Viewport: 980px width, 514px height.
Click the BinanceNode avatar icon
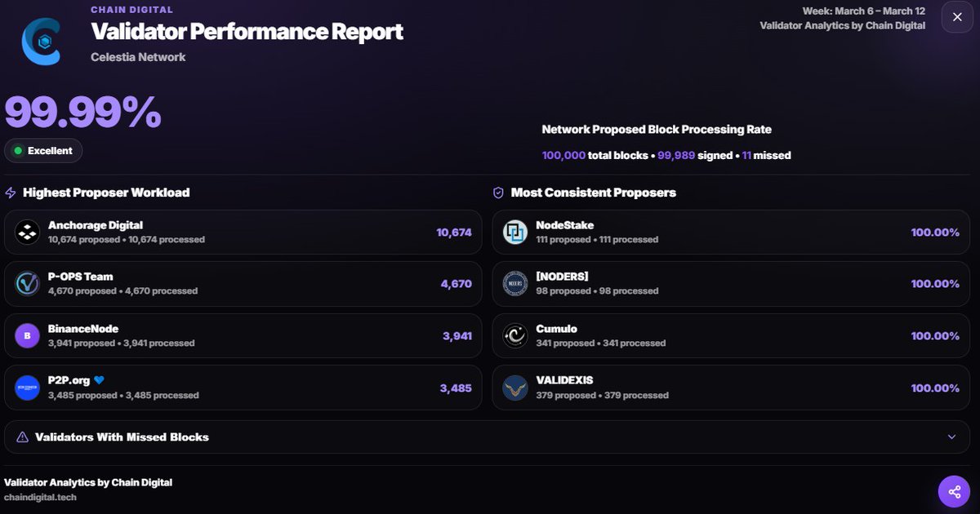click(x=28, y=336)
